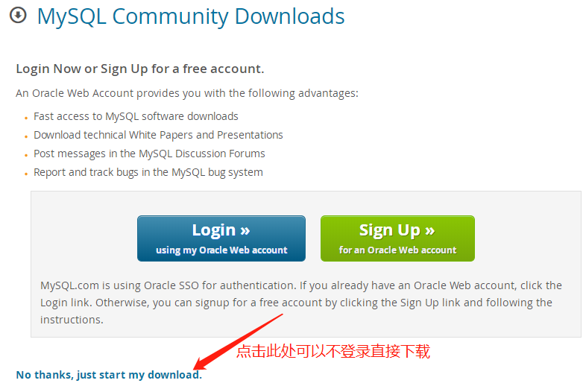This screenshot has width=586, height=392.
Task: Click Fast access to MySQL software downloads
Action: coord(136,116)
